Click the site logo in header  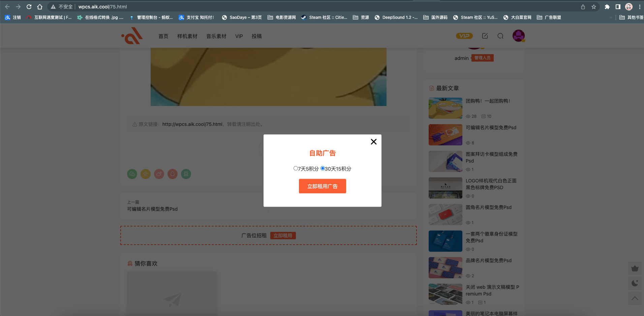tap(132, 36)
